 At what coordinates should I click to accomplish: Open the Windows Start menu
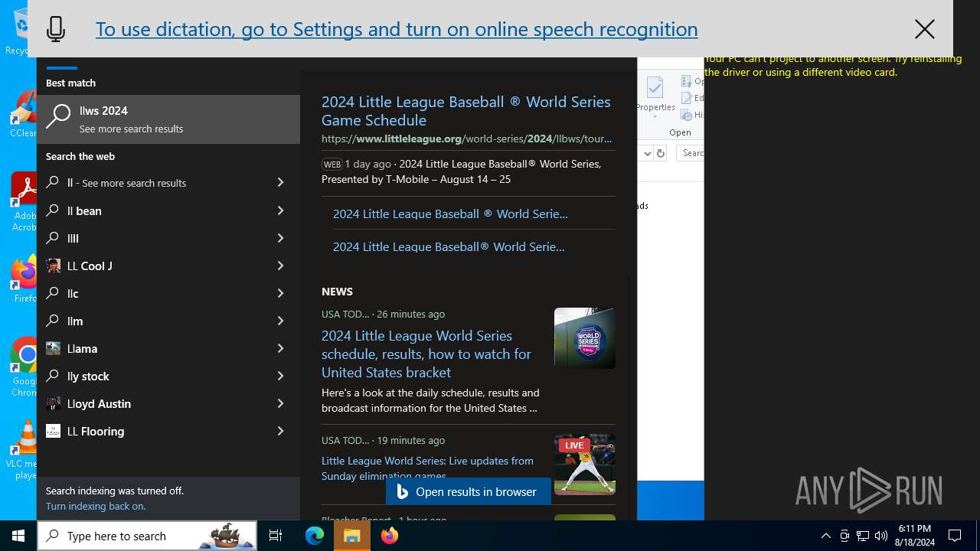click(x=18, y=536)
